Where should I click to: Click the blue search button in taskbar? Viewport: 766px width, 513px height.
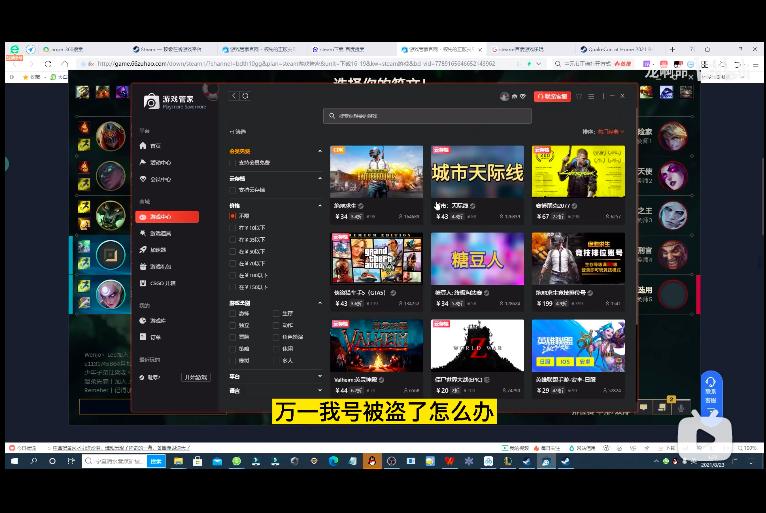pos(156,461)
